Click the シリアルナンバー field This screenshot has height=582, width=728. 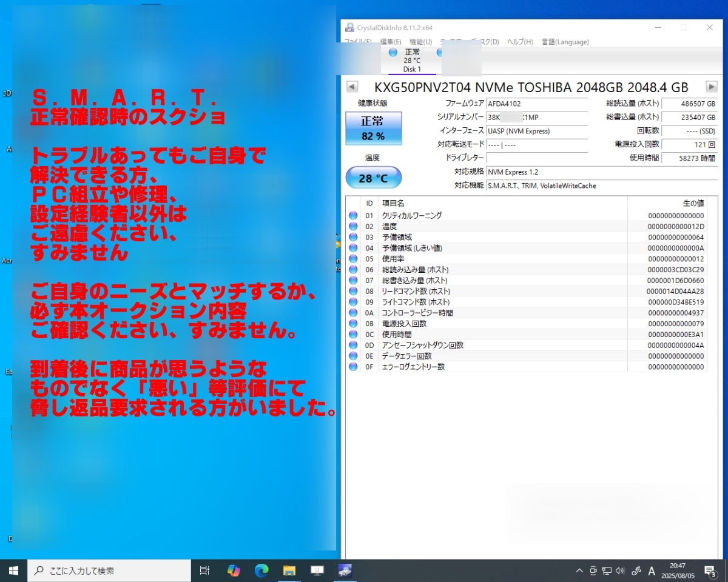click(x=537, y=117)
